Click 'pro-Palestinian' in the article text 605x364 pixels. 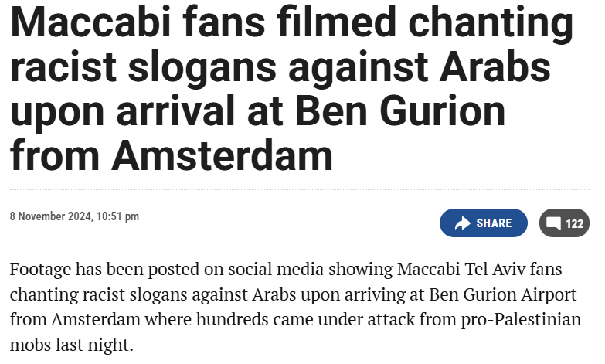coord(521,320)
